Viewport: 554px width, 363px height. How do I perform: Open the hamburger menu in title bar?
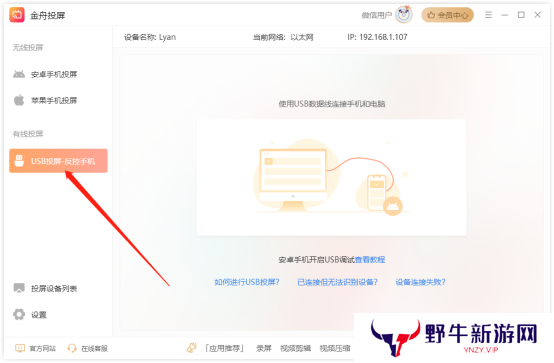488,15
